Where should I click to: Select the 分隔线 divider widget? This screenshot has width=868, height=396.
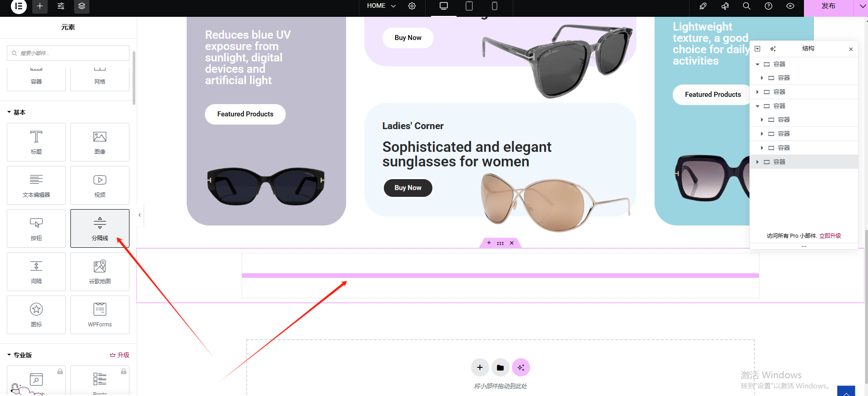pos(100,228)
